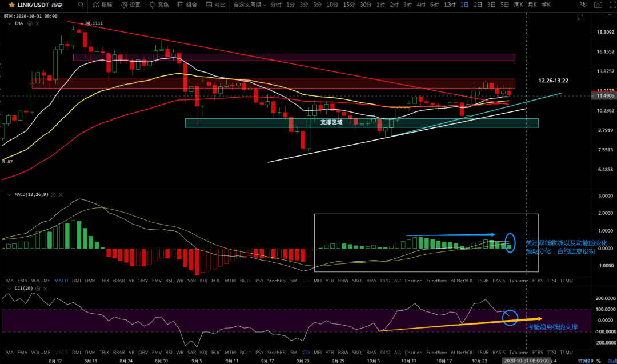The height and width of the screenshot is (364, 617).
Task: Close the MACD(12,26,9) indicator panel
Action: coord(61,195)
